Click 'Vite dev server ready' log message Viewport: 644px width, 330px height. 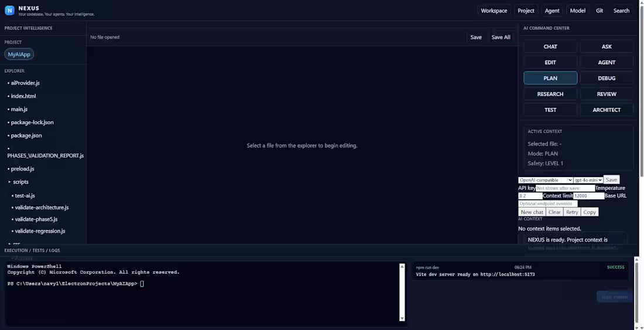(x=475, y=274)
